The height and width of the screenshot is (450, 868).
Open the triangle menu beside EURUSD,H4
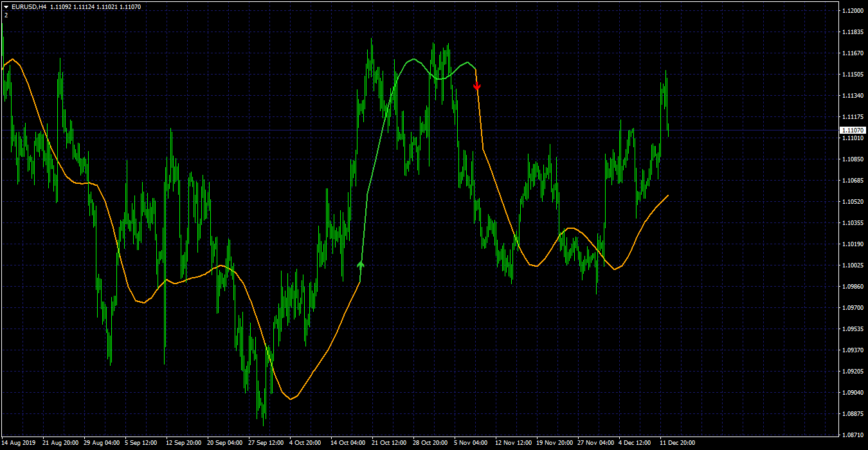[x=6, y=6]
